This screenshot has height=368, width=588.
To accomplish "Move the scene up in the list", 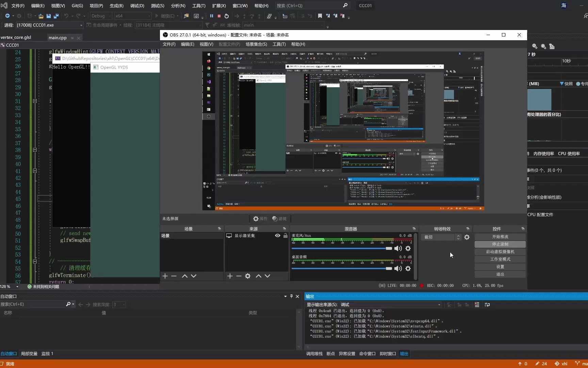I will tap(185, 276).
